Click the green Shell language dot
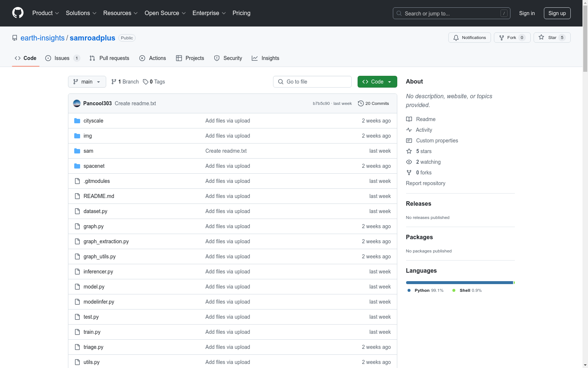Viewport: 588px width, 368px height. [x=454, y=290]
